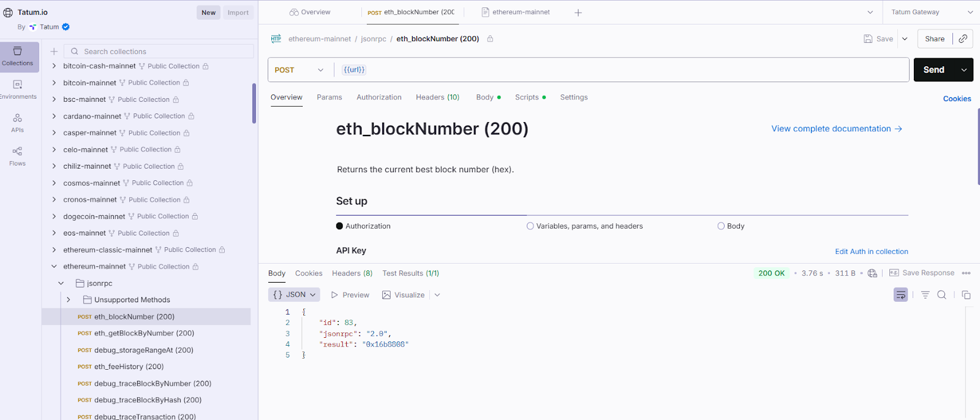The image size is (980, 420).
Task: Open the Test Results (1/1) tab
Action: [x=411, y=273]
